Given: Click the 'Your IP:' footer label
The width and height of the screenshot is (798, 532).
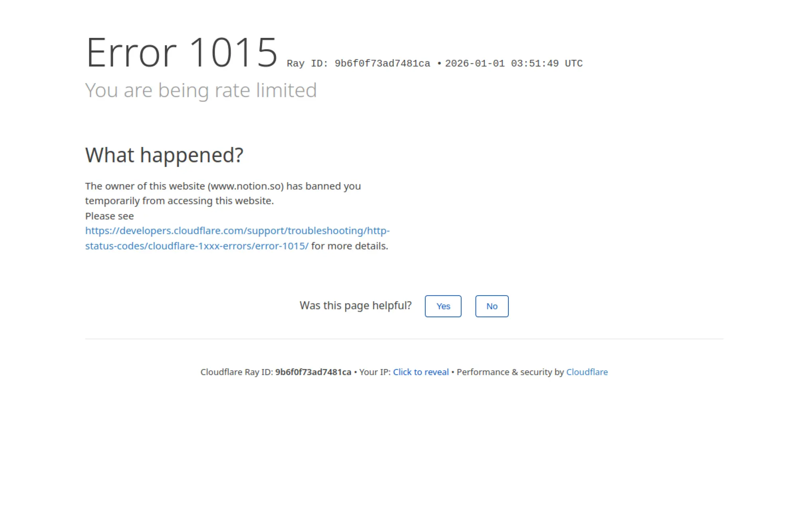Looking at the screenshot, I should pyautogui.click(x=375, y=372).
